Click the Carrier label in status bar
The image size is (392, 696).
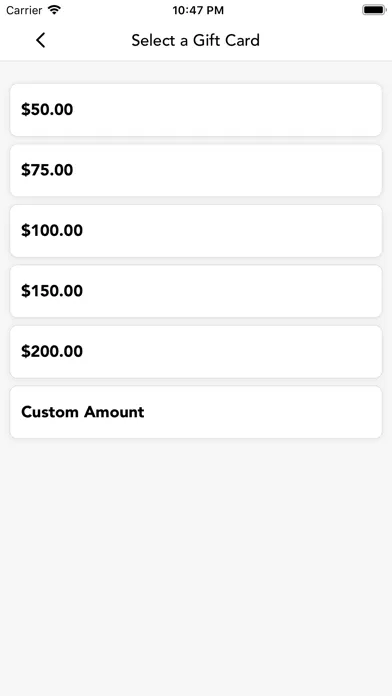tap(24, 10)
